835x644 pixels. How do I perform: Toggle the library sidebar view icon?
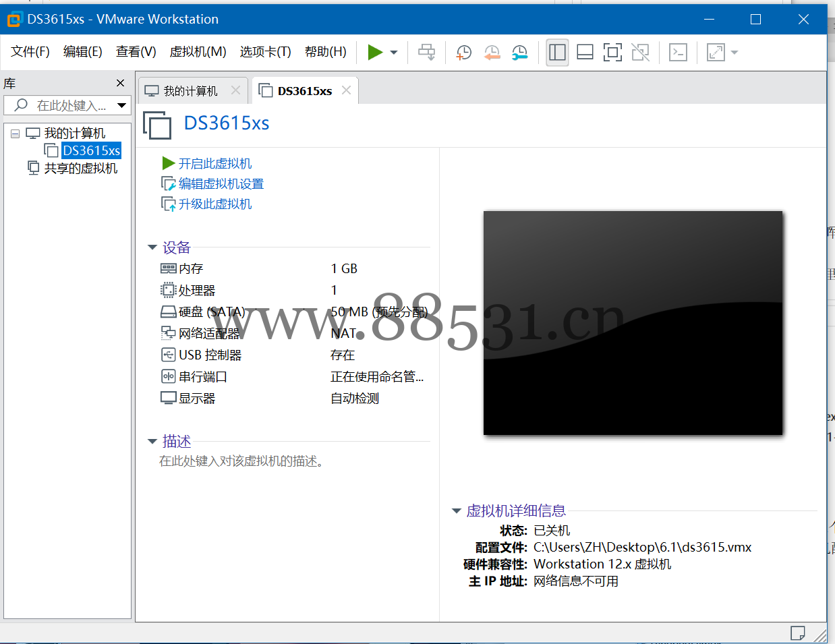[x=557, y=52]
